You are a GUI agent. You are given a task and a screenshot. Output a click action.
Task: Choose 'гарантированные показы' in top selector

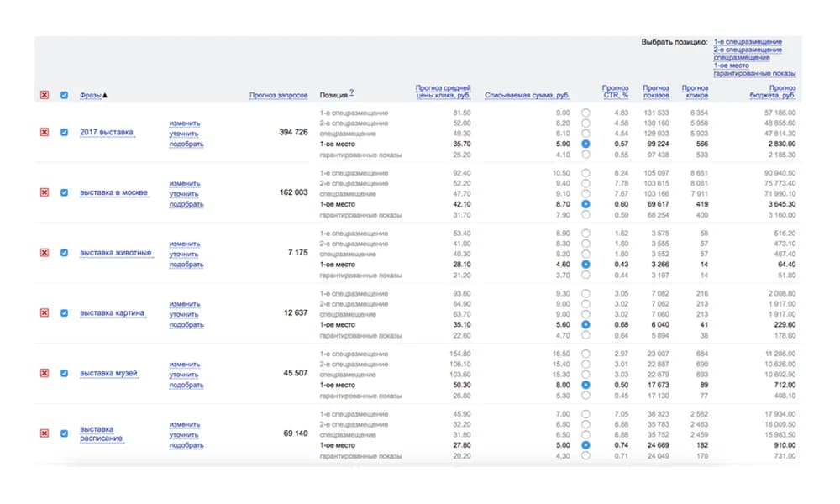[x=755, y=73]
